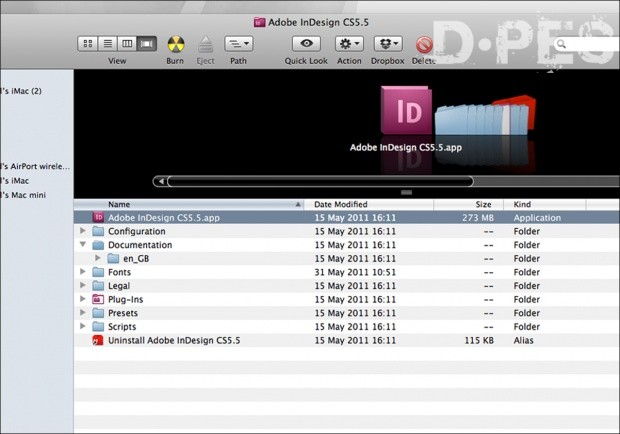Screen dimensions: 620x434
Task: Click the Legal folder icon
Action: [98, 286]
